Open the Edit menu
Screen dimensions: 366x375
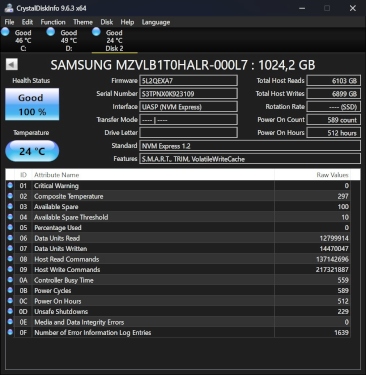(27, 22)
